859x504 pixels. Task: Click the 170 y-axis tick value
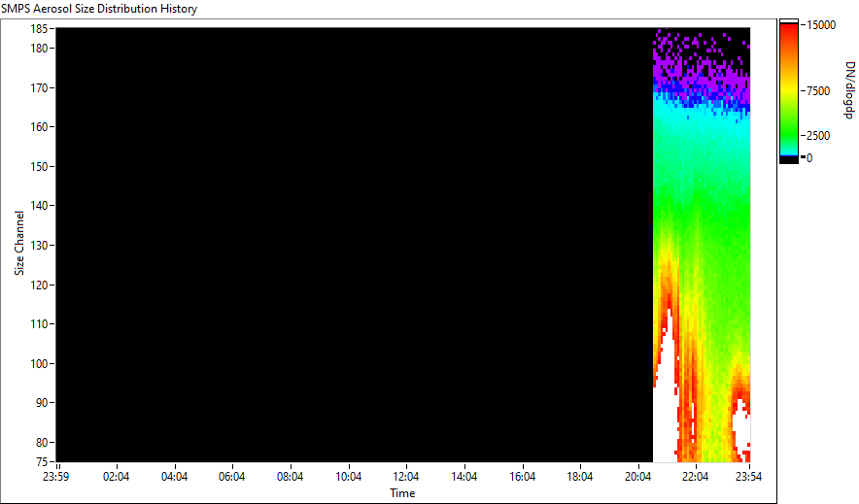point(38,88)
